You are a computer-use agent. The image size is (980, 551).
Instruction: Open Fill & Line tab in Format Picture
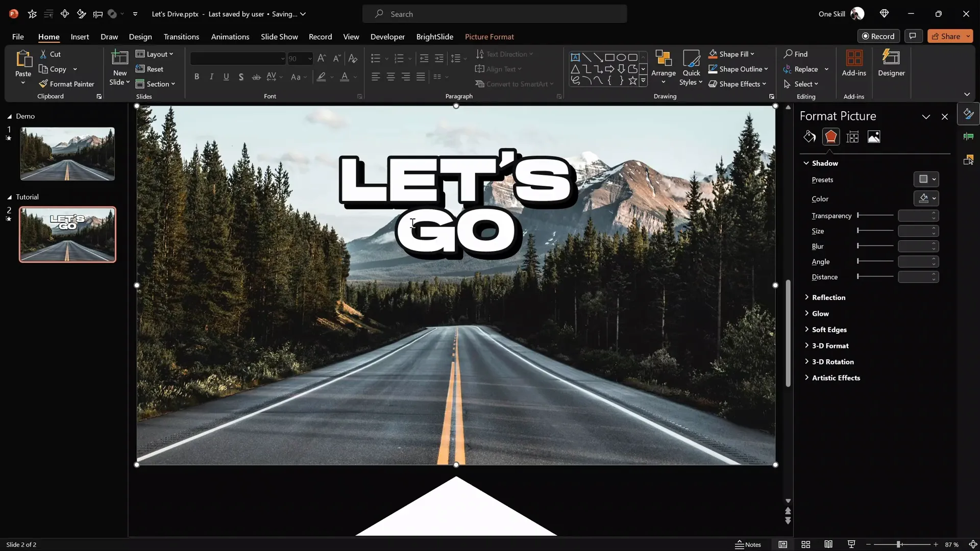810,137
